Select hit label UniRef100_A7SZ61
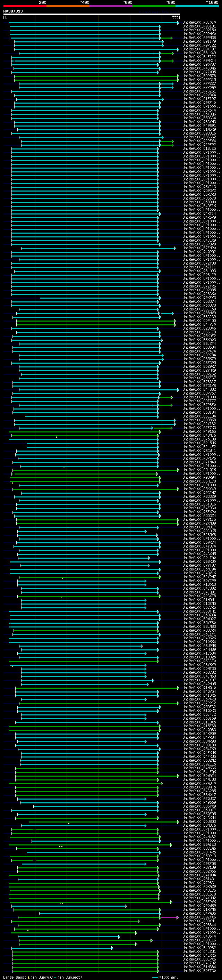The height and width of the screenshot is (980, 222). coord(199,91)
